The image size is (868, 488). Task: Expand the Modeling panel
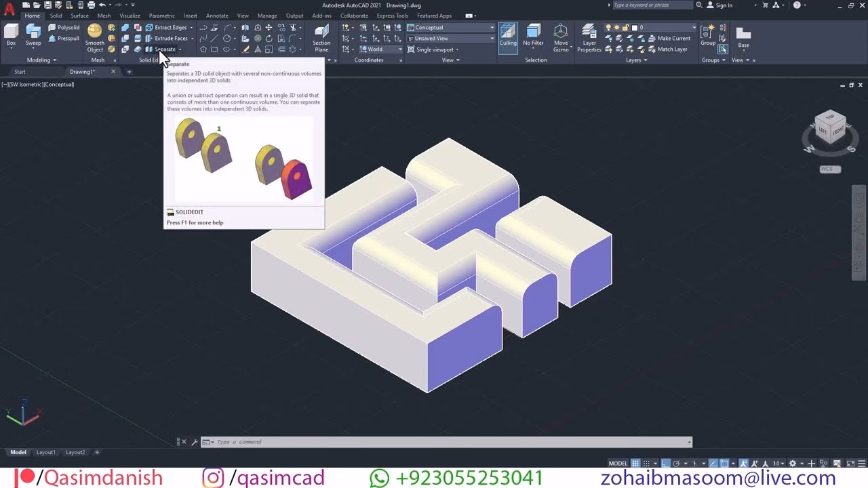point(42,60)
